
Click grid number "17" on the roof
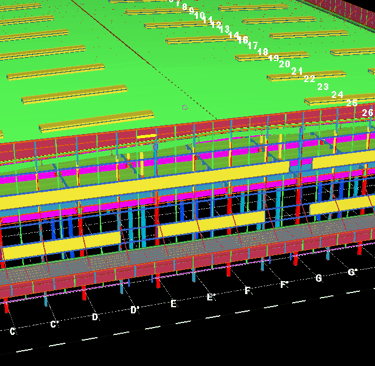[x=253, y=45]
